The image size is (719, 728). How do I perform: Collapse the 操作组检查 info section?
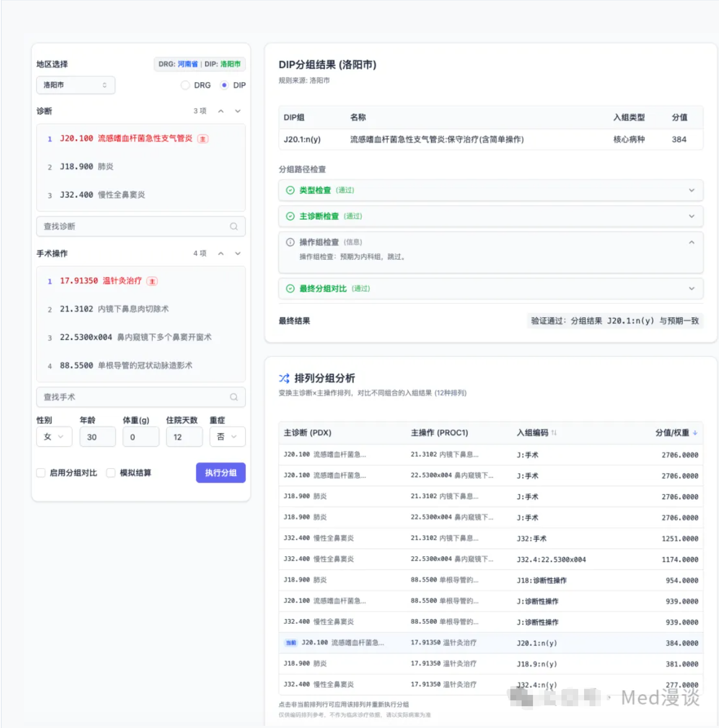pyautogui.click(x=691, y=242)
